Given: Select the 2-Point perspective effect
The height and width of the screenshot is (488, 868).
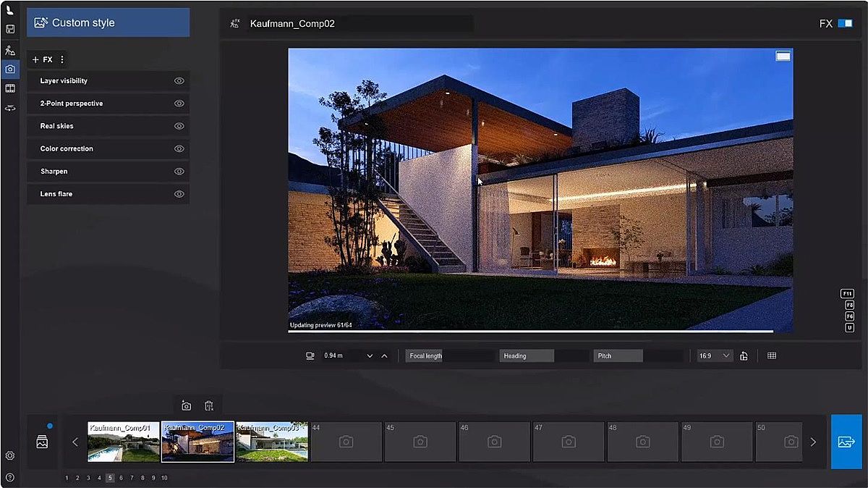Looking at the screenshot, I should click(x=71, y=104).
